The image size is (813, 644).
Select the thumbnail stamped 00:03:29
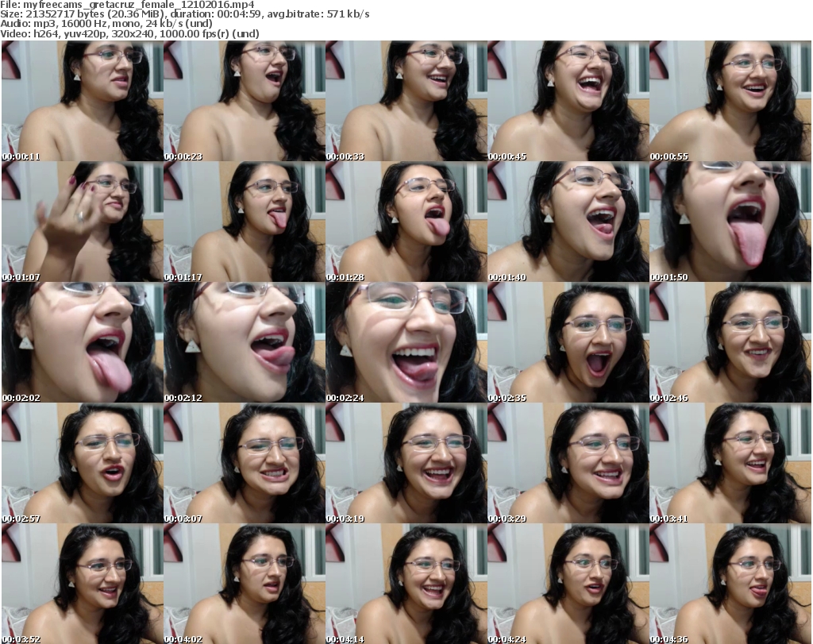[x=568, y=463]
